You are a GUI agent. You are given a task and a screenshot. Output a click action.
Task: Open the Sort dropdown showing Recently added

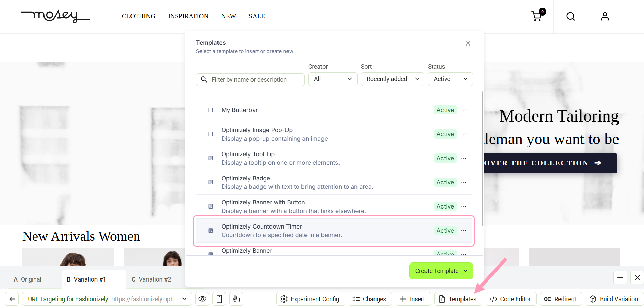coord(393,79)
